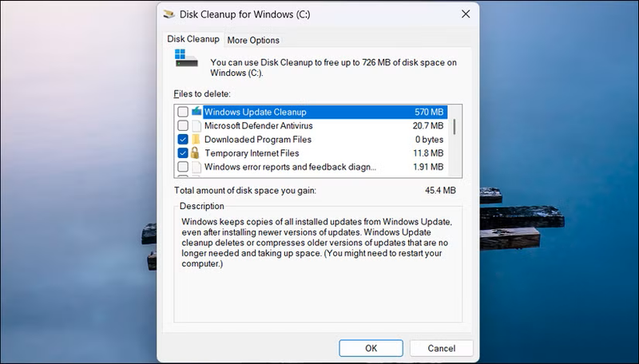
Task: Click the 'Files to delete:' label
Action: [x=202, y=93]
